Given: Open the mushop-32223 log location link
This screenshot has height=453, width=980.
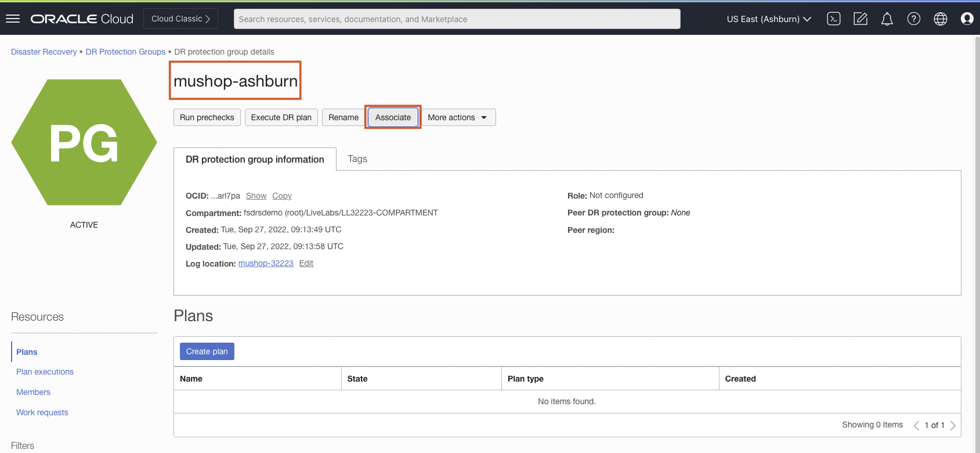Looking at the screenshot, I should pos(266,263).
